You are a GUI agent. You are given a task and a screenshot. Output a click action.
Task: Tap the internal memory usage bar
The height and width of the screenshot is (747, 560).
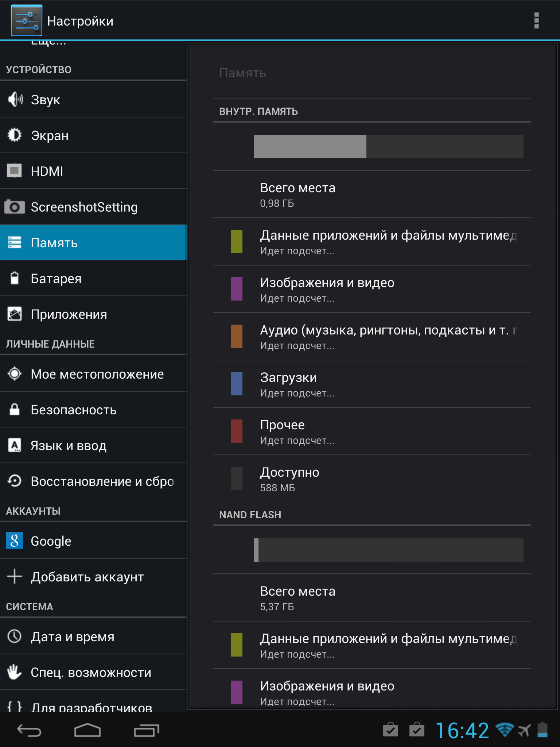[x=388, y=147]
